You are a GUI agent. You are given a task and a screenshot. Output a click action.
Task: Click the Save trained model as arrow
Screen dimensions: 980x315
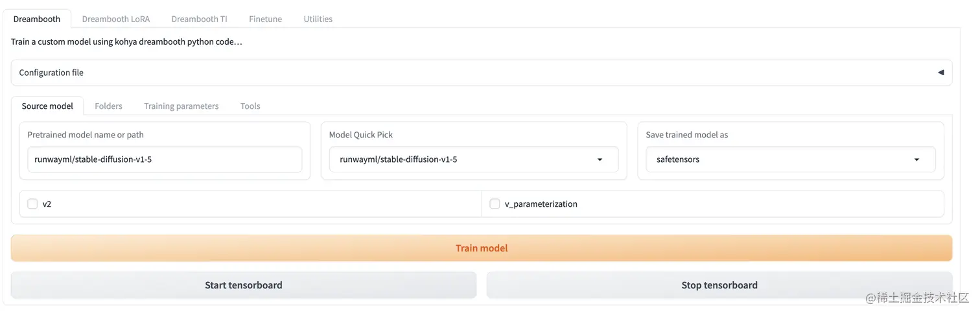pos(916,159)
